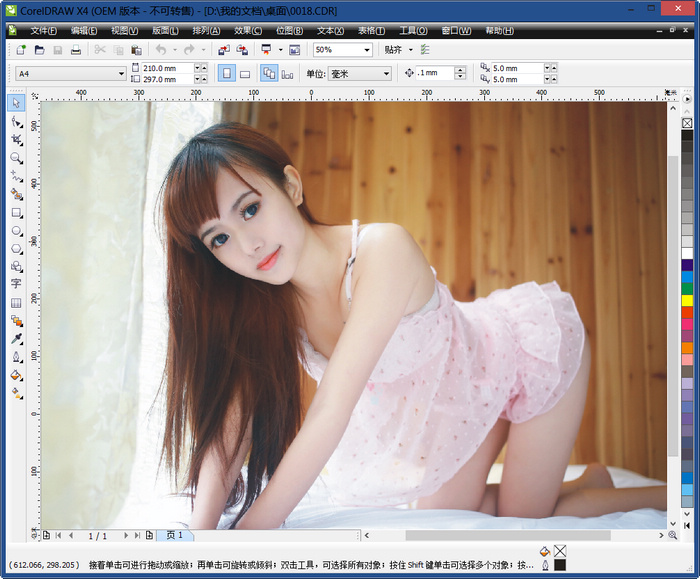Open the units dropdown
Screen dimensions: 700x579
point(387,74)
